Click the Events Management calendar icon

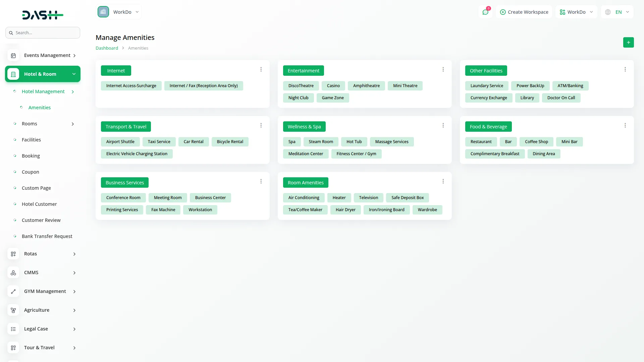13,56
